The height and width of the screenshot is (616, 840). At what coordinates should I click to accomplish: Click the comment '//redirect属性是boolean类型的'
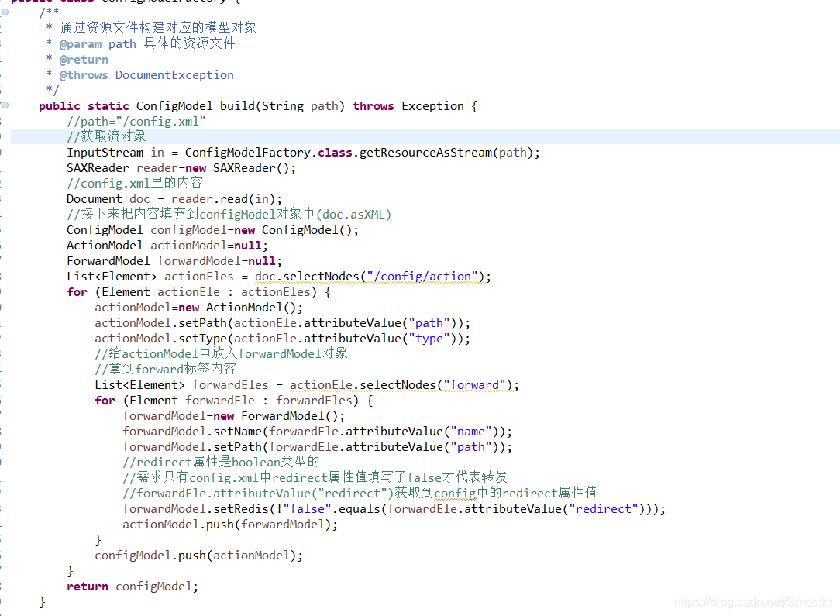point(221,463)
